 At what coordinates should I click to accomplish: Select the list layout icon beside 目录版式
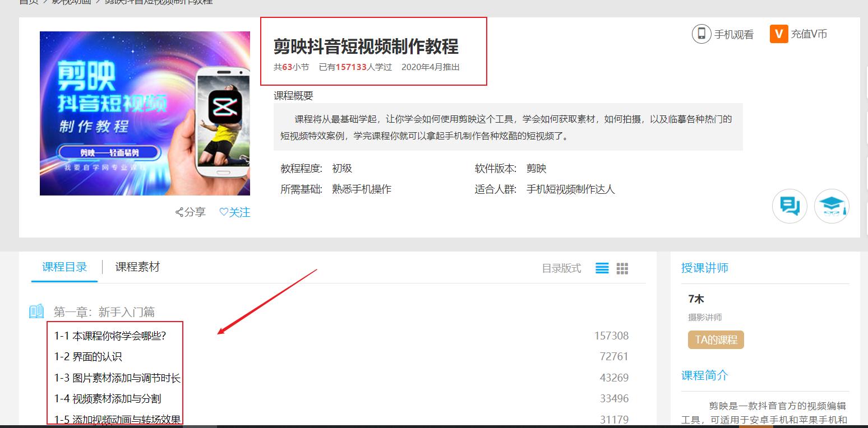pos(602,268)
